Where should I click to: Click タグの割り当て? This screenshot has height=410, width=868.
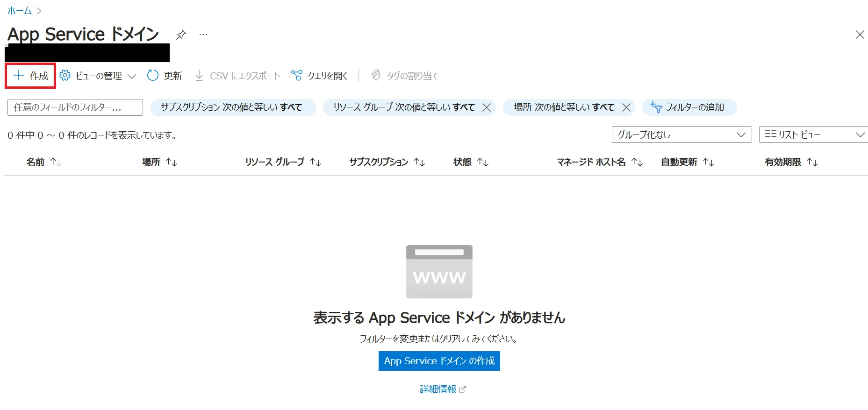[x=405, y=76]
